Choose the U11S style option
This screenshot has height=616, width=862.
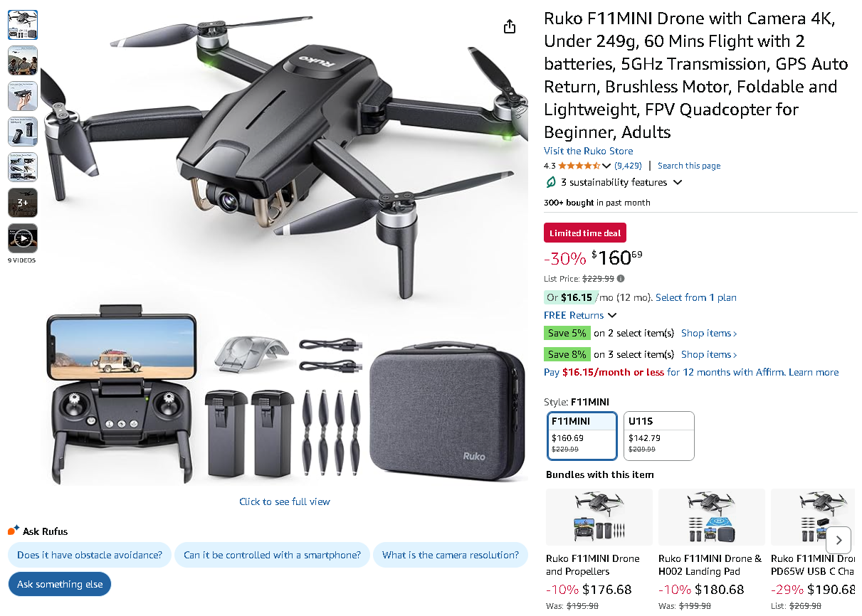point(658,435)
